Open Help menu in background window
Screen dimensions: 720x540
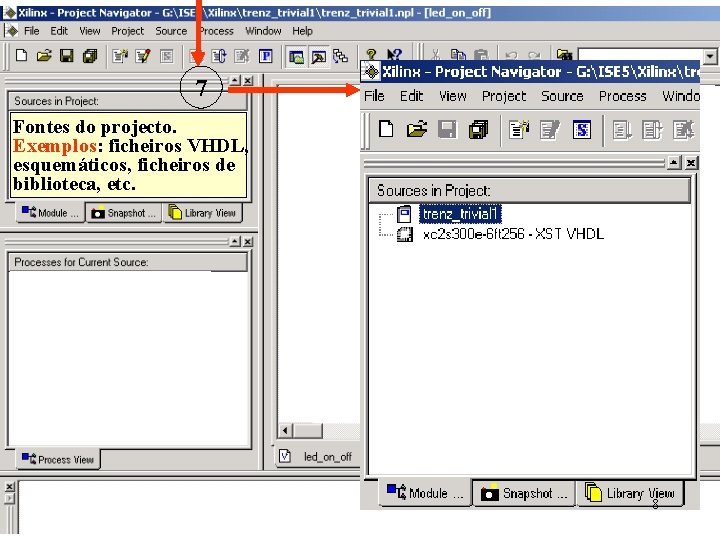tap(302, 31)
